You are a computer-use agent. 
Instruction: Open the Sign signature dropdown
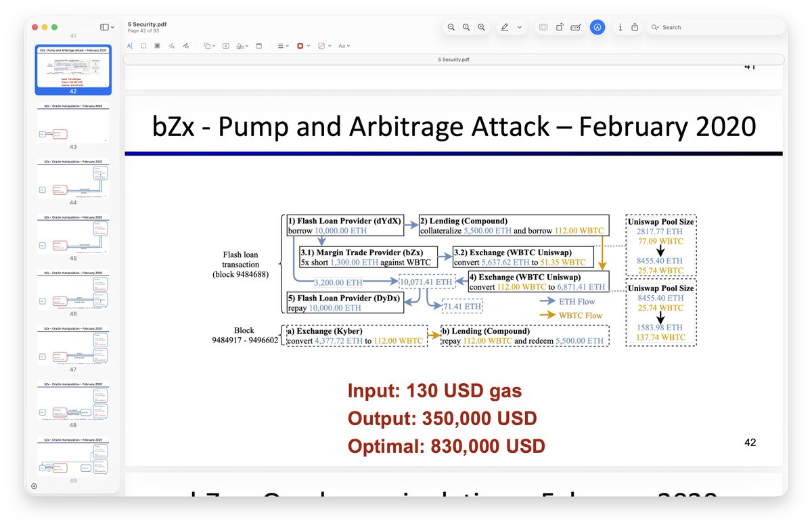point(243,46)
